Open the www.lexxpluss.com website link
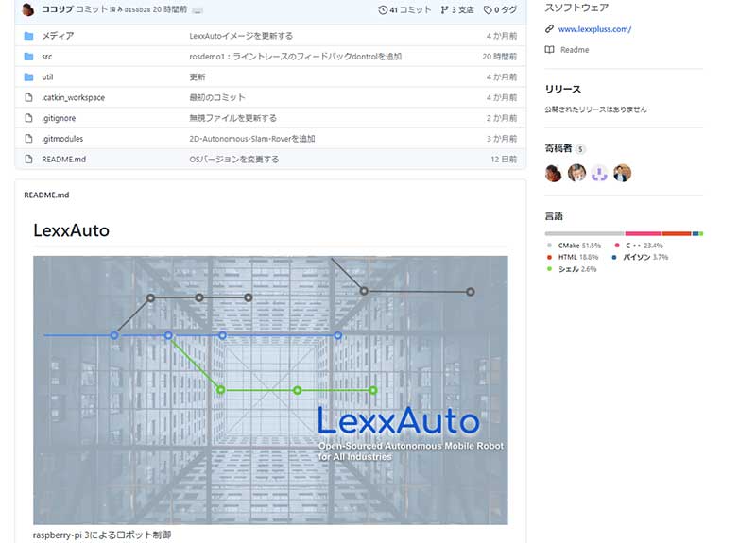 [594, 29]
